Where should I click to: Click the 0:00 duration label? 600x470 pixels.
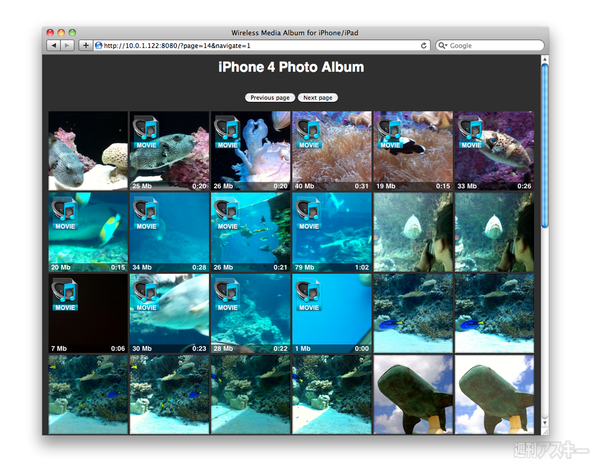point(362,348)
